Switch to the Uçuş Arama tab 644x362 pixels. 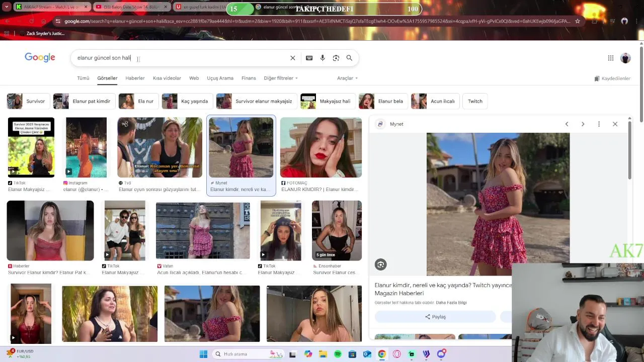tap(220, 78)
